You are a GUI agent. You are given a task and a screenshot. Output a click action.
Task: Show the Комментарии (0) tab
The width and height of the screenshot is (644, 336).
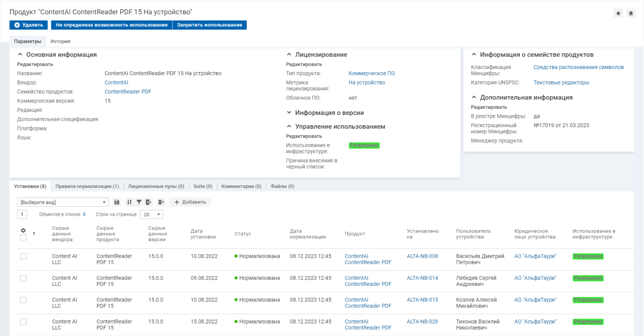241,186
